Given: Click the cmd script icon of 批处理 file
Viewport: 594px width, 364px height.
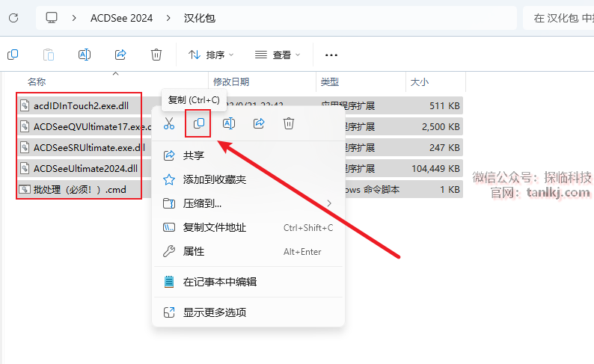Looking at the screenshot, I should click(25, 189).
